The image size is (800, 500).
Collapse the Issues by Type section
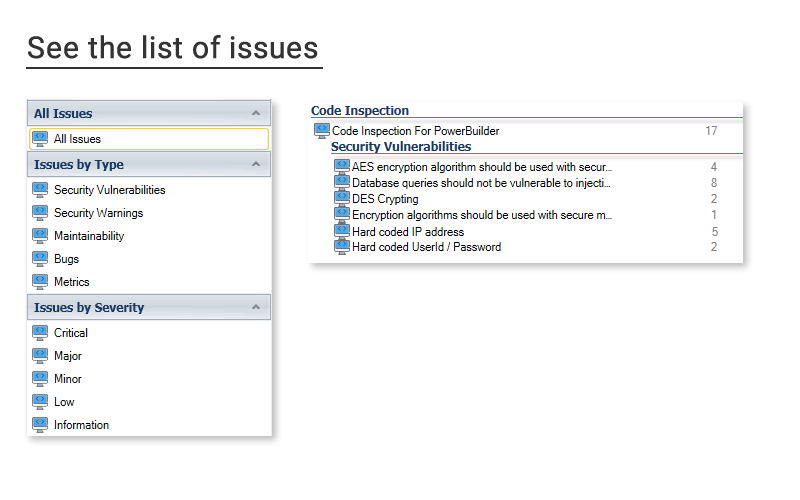coord(256,165)
